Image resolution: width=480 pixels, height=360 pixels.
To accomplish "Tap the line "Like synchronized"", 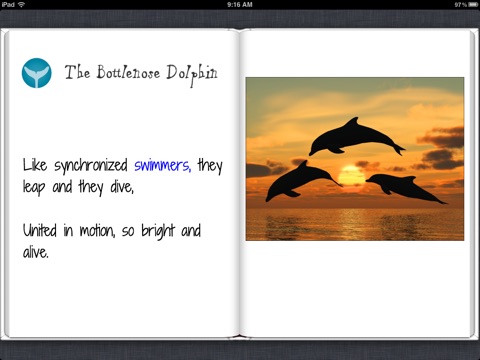I will pos(75,166).
